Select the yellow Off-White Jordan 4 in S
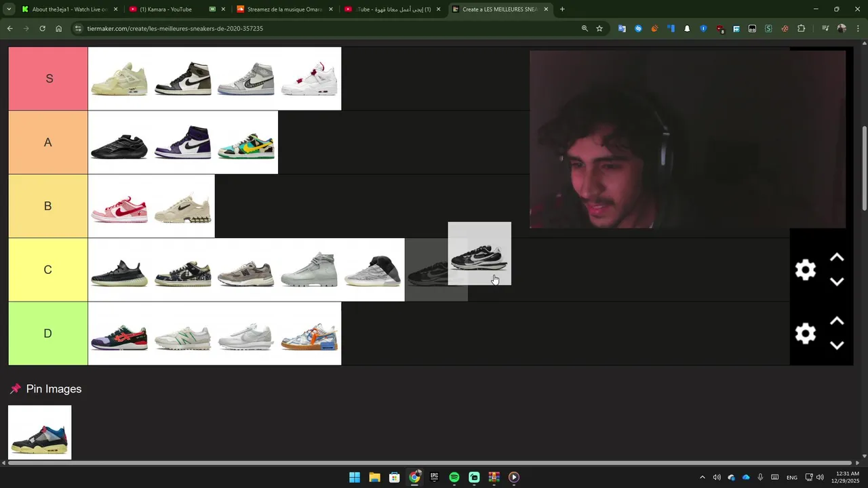This screenshot has height=488, width=868. pos(119,79)
